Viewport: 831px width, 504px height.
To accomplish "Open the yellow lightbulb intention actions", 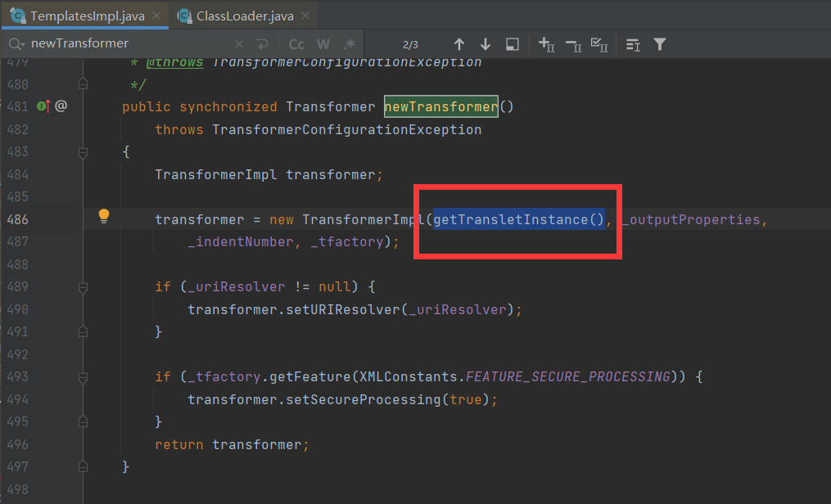I will 104,216.
